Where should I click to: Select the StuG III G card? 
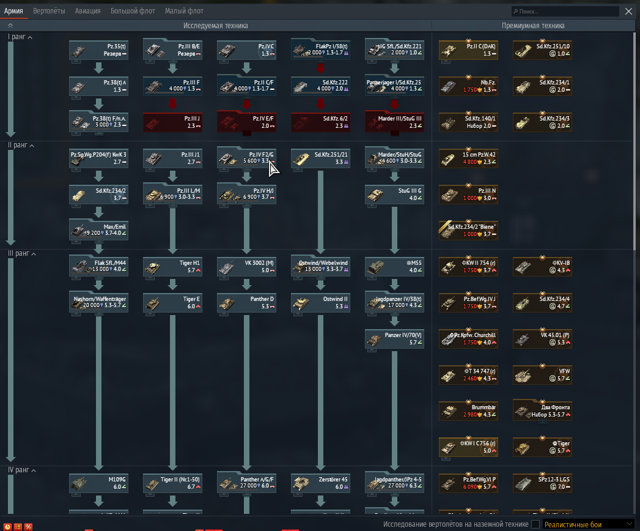click(x=394, y=194)
